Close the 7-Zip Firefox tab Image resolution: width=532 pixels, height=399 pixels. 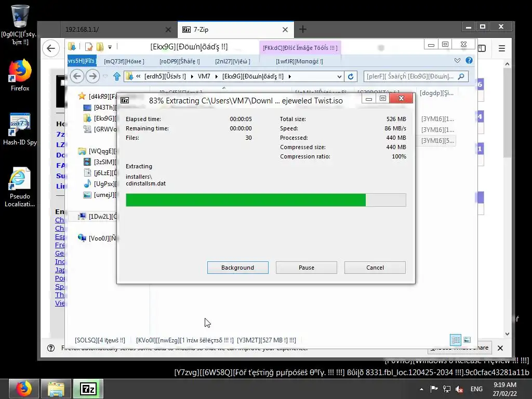pyautogui.click(x=285, y=30)
